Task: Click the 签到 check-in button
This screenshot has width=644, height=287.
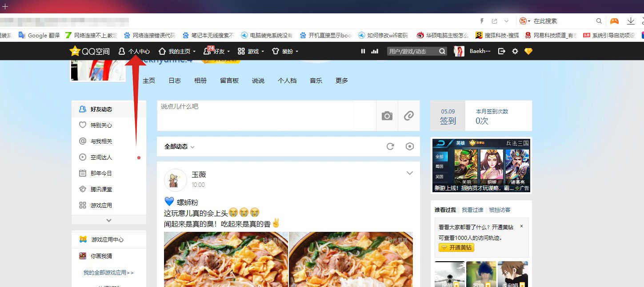Action: coord(448,117)
